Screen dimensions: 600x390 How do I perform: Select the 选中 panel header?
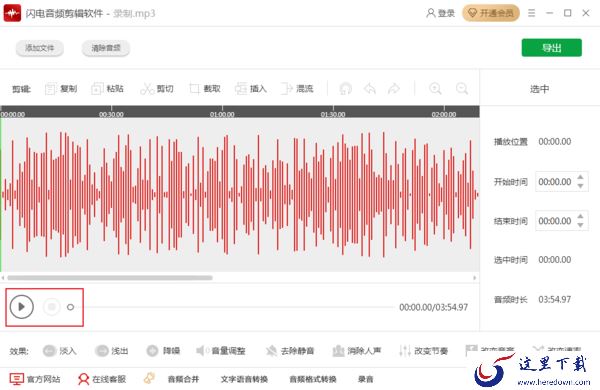[x=540, y=89]
